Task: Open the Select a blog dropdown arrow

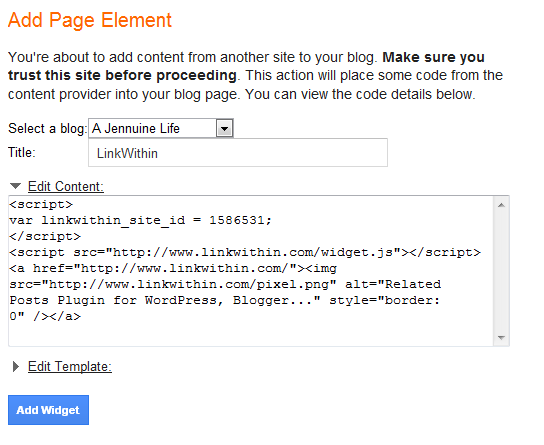Action: (224, 129)
